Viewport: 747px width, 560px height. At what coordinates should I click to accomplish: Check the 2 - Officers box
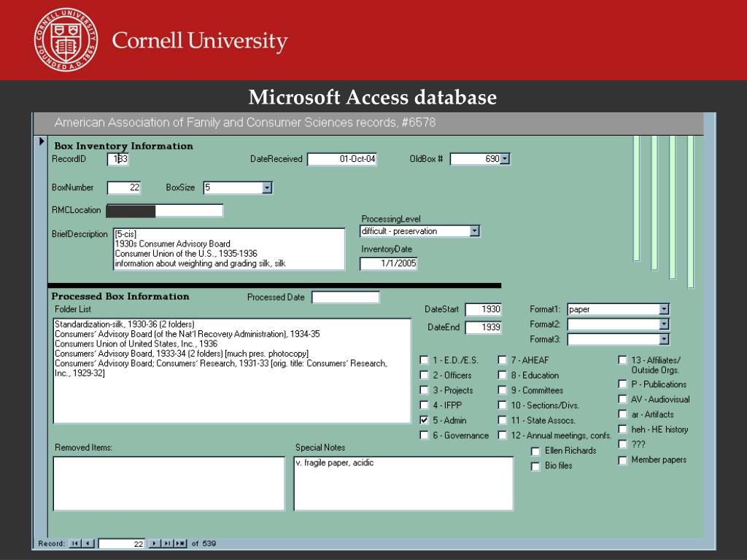(424, 376)
